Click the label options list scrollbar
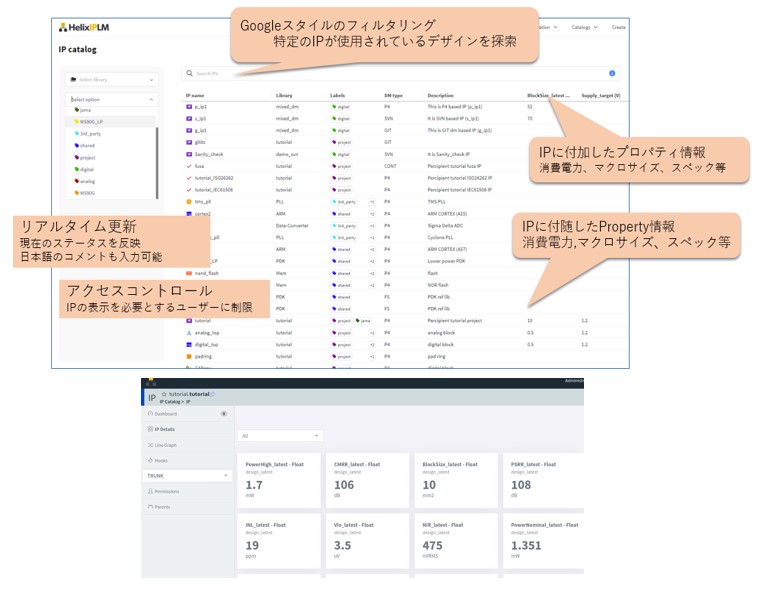The width and height of the screenshot is (767, 604). pyautogui.click(x=157, y=163)
